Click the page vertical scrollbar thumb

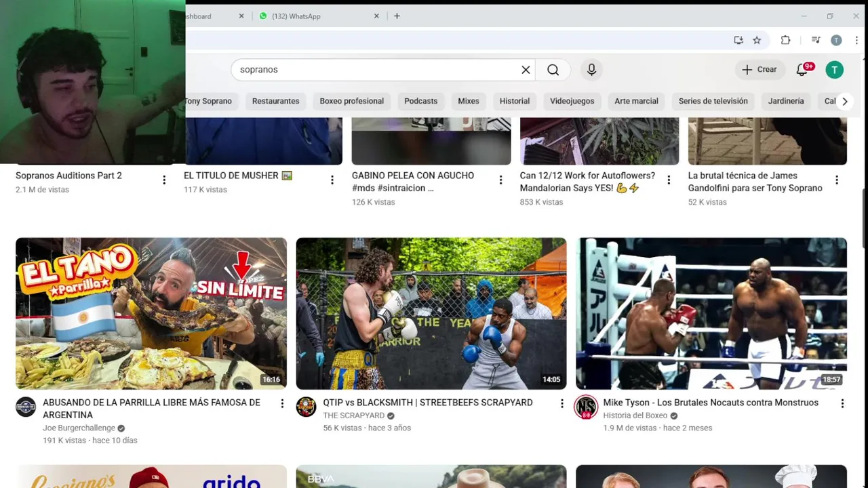[864, 217]
